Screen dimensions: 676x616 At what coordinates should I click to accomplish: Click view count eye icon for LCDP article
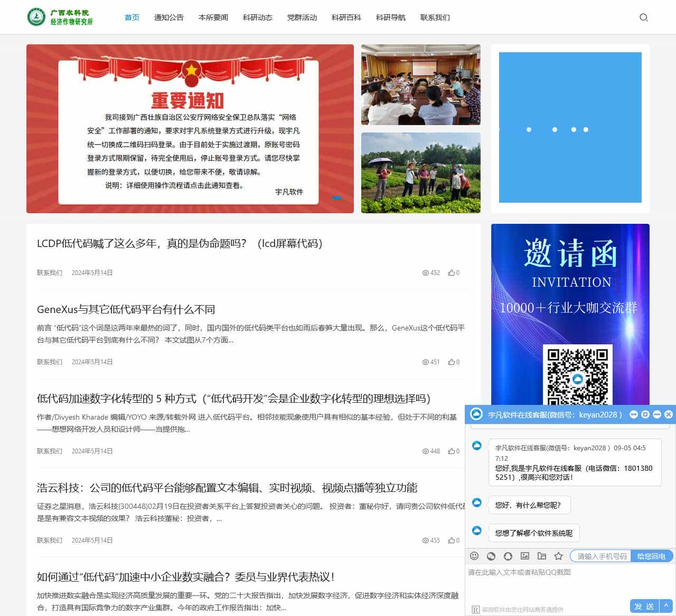pos(425,273)
